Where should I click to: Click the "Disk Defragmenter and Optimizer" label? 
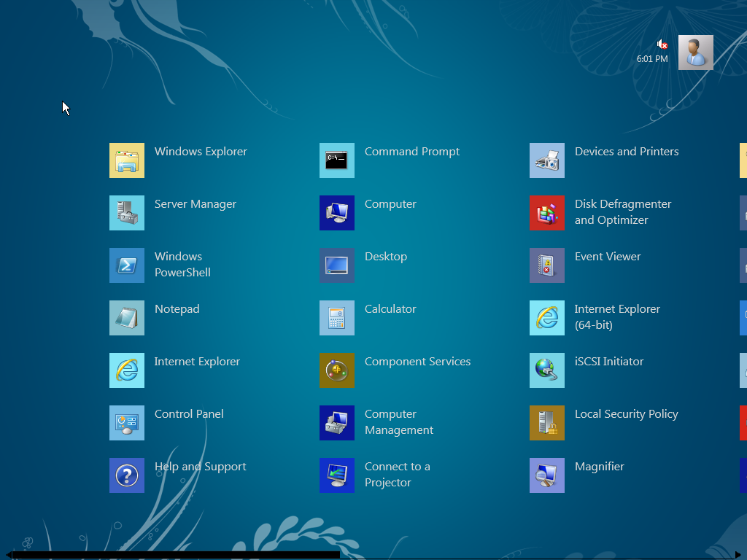point(623,212)
